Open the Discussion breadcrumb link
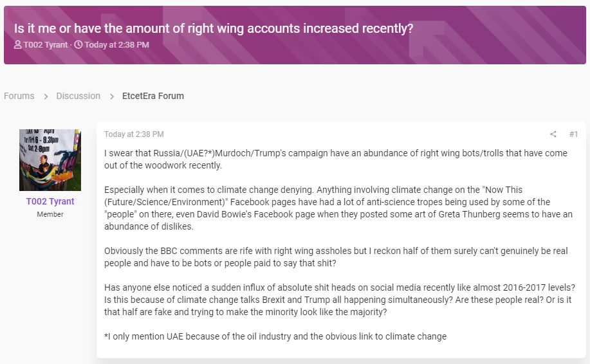The width and height of the screenshot is (590, 364). [x=78, y=96]
